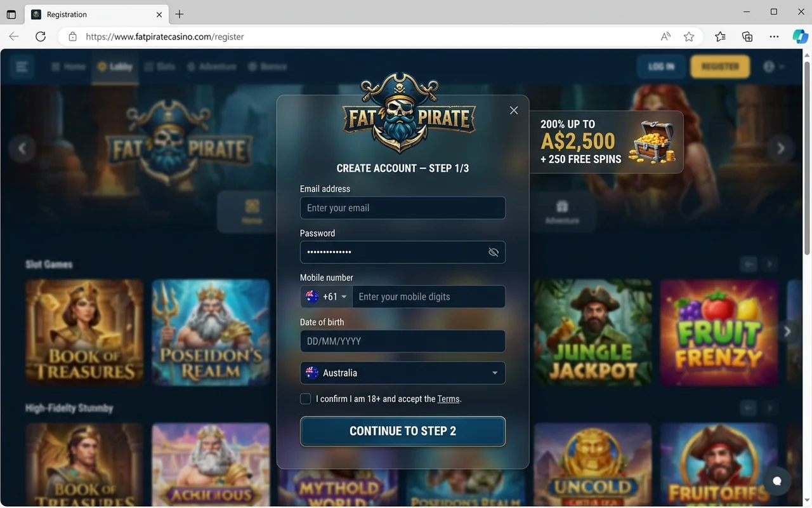
Task: Focus the Password input field
Action: pyautogui.click(x=403, y=252)
